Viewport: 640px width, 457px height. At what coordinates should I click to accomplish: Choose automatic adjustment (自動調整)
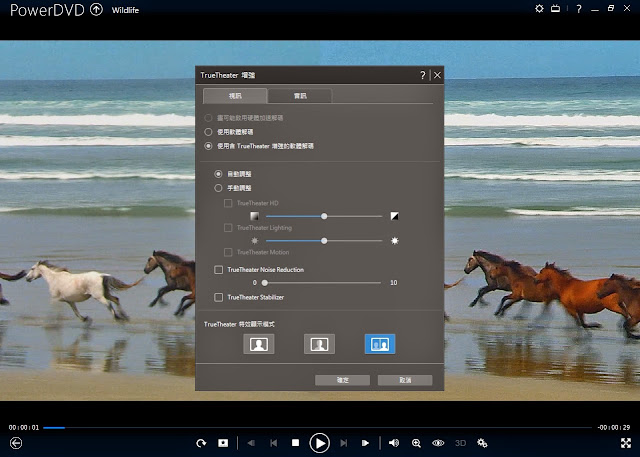pyautogui.click(x=218, y=174)
